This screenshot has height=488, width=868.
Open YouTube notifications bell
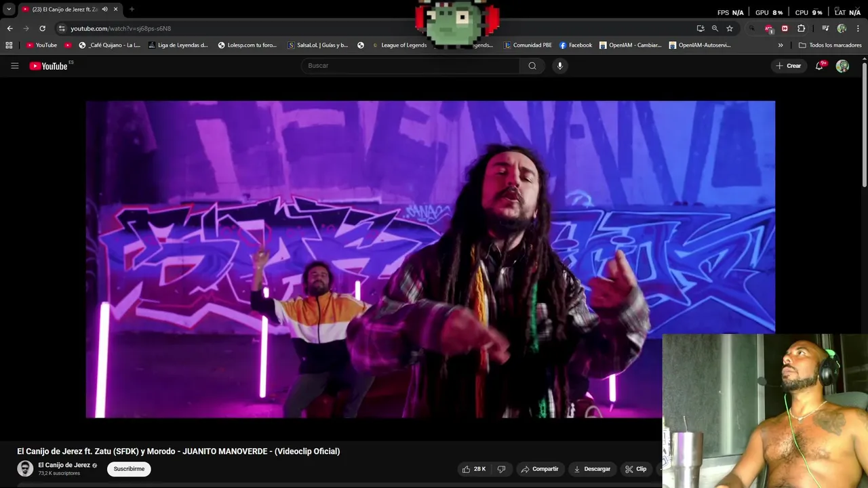819,66
